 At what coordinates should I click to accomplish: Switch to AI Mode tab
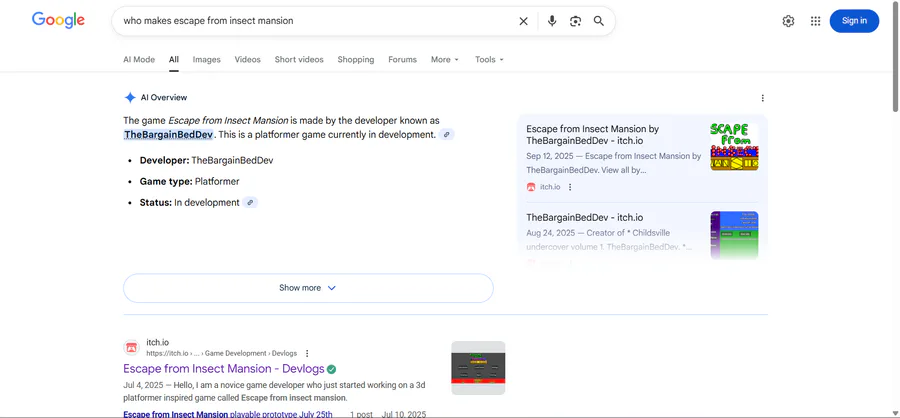(x=139, y=60)
